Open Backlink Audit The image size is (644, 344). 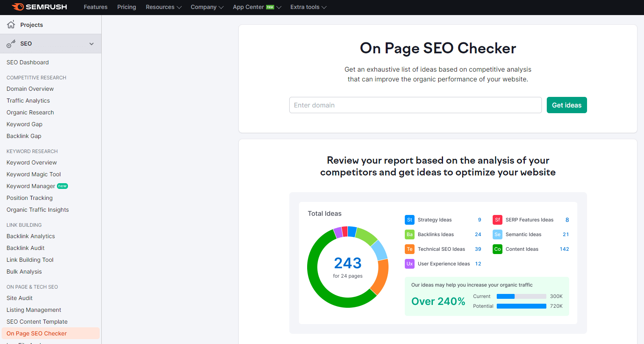(26, 248)
